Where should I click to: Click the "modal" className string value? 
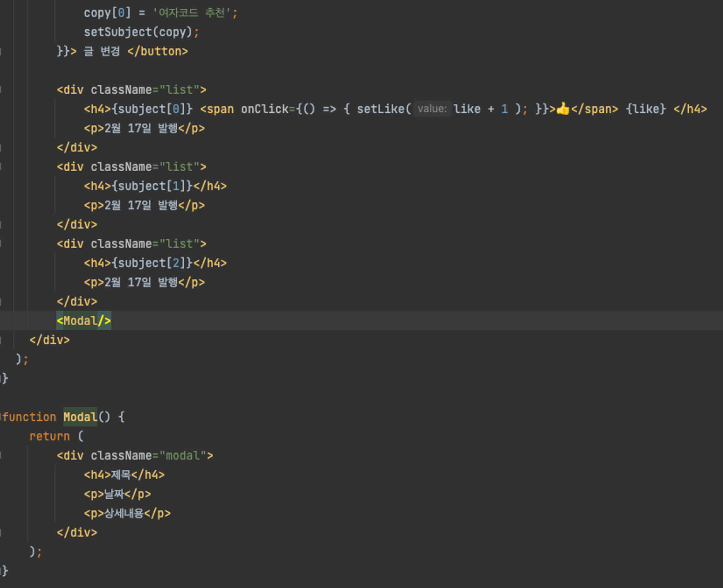coord(183,455)
